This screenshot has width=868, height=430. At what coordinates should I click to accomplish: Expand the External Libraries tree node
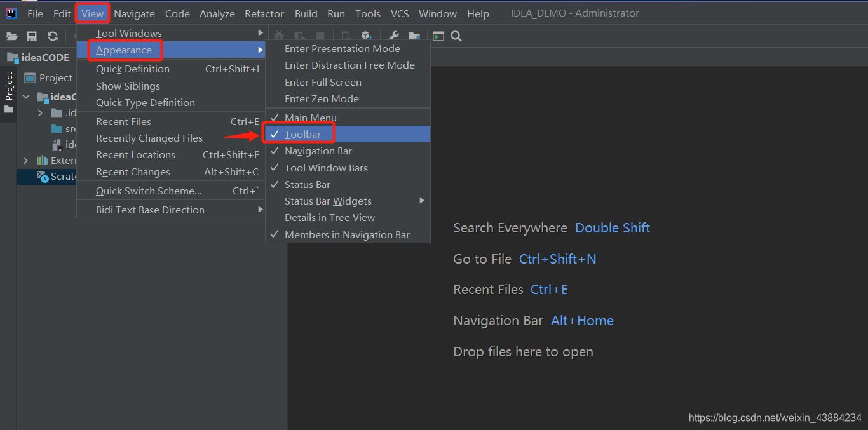point(26,161)
